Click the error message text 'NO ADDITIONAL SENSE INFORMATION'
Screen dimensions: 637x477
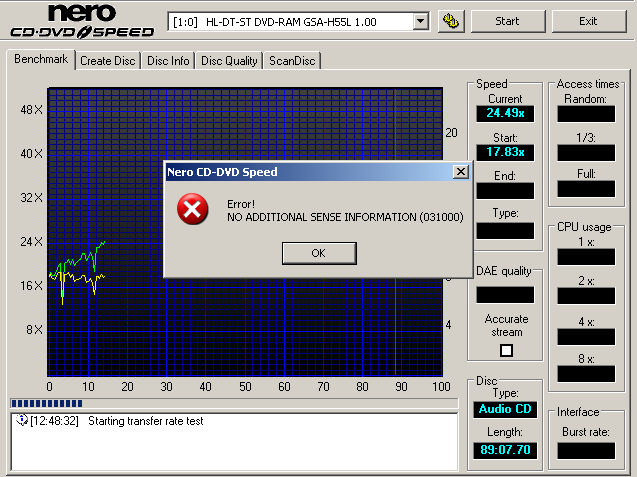tap(321, 217)
